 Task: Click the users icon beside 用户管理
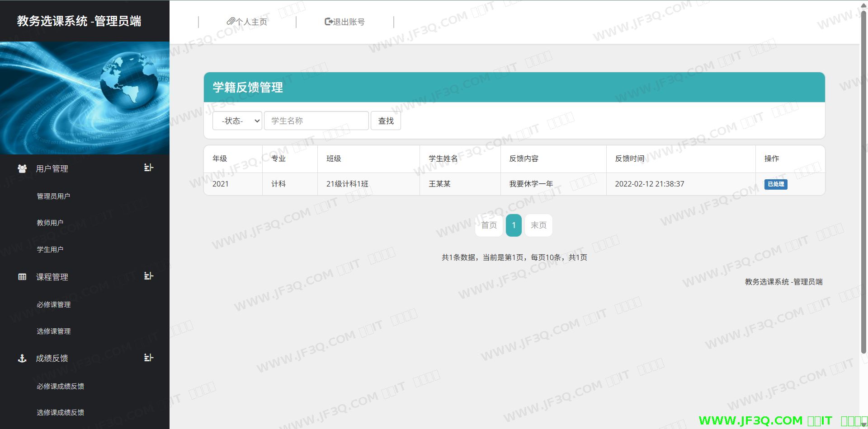click(x=22, y=168)
